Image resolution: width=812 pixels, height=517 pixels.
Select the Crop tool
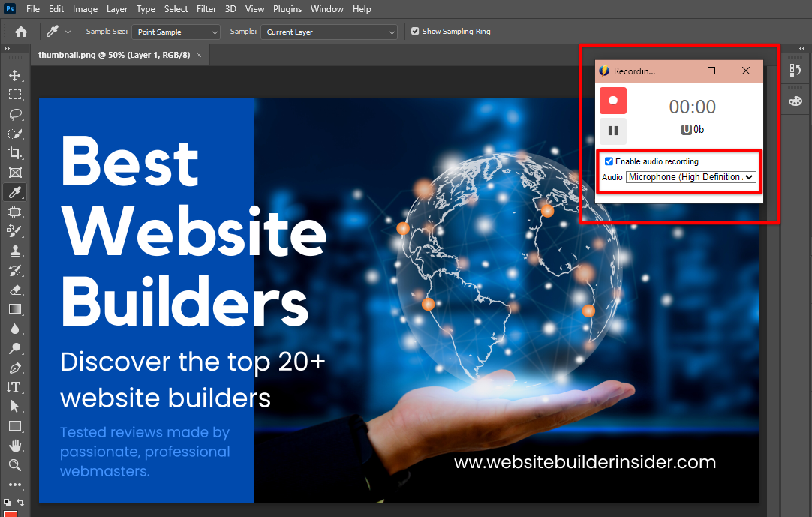point(15,153)
